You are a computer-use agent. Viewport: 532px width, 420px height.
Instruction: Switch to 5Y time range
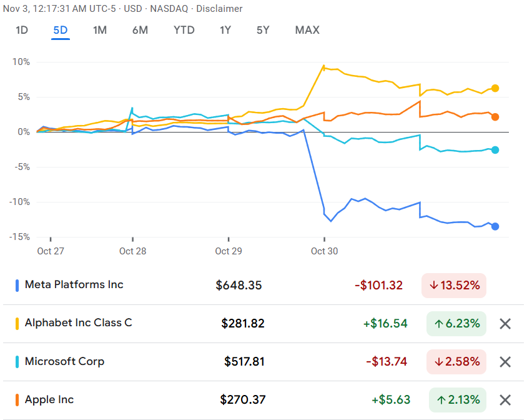[x=263, y=30]
